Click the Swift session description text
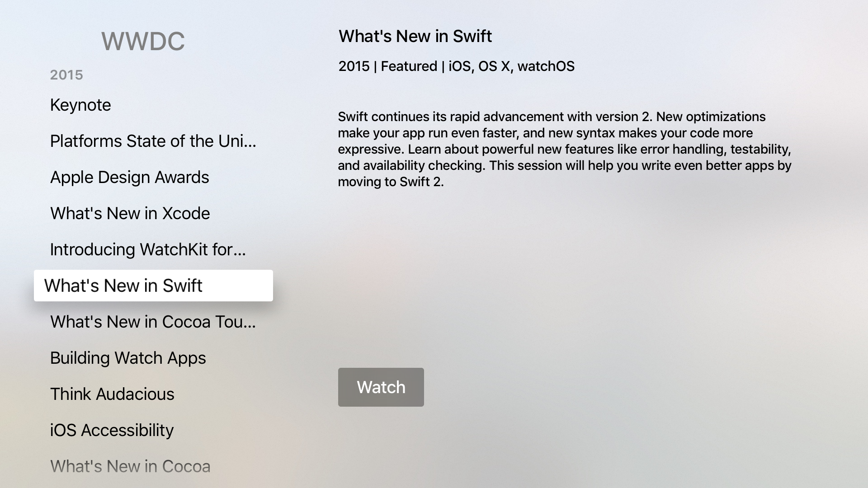Screen dimensions: 868x488 click(564, 149)
